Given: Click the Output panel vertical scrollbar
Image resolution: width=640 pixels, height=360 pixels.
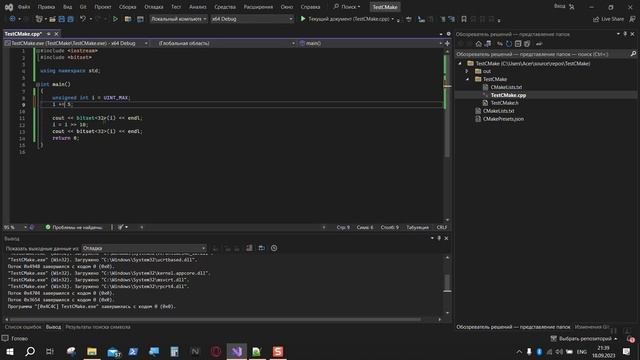Looking at the screenshot, I should 447,285.
